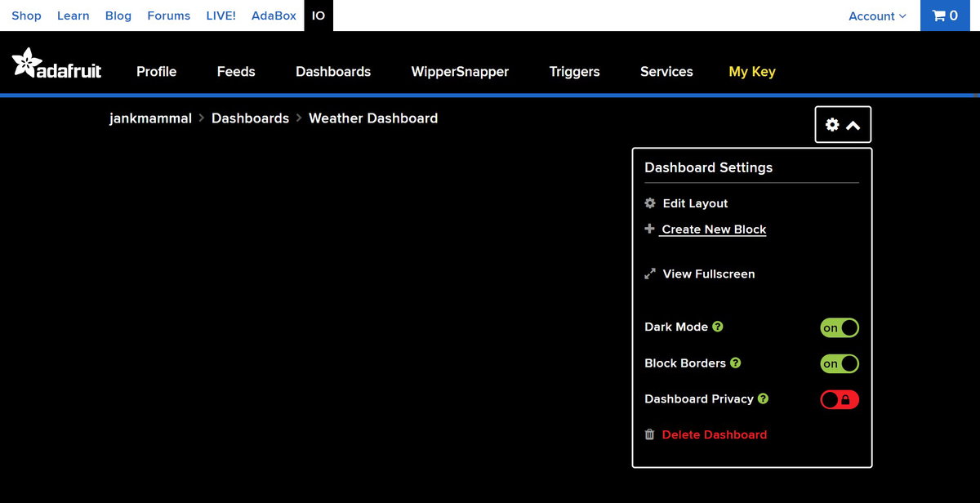This screenshot has height=503, width=980.
Task: Select View Fullscreen
Action: (709, 274)
